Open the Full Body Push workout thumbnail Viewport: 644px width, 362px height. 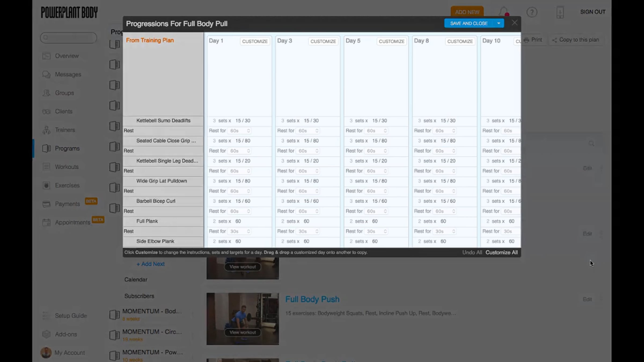click(x=242, y=318)
